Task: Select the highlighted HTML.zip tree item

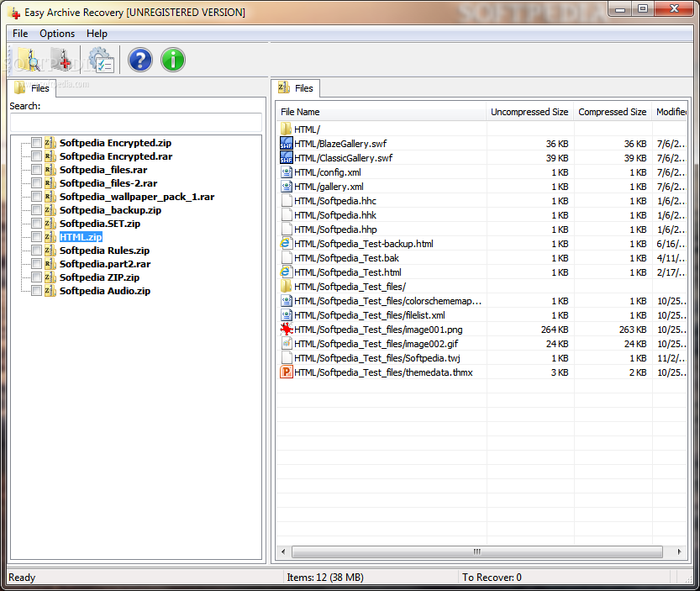Action: 81,237
